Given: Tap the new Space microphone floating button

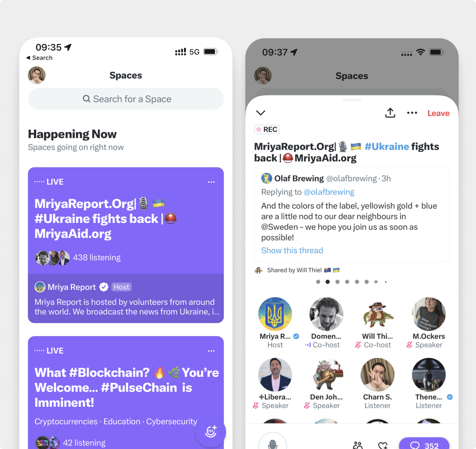Looking at the screenshot, I should pyautogui.click(x=211, y=432).
